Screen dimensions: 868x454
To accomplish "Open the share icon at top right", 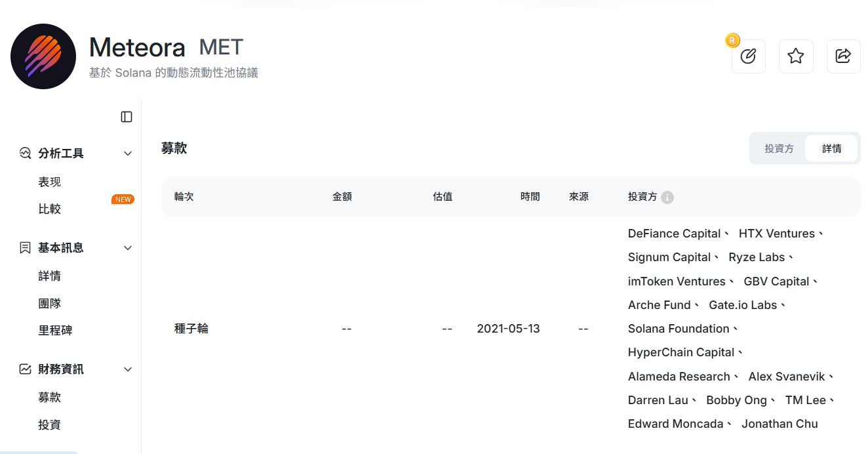I will (843, 56).
